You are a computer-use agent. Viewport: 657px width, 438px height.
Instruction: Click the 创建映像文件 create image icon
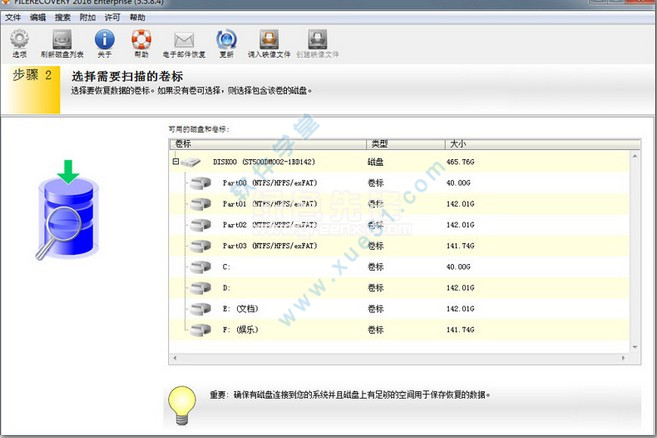317,39
